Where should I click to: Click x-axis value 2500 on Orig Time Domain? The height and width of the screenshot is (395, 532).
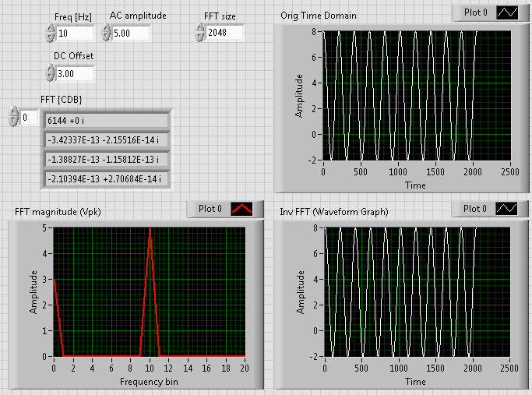(x=510, y=172)
